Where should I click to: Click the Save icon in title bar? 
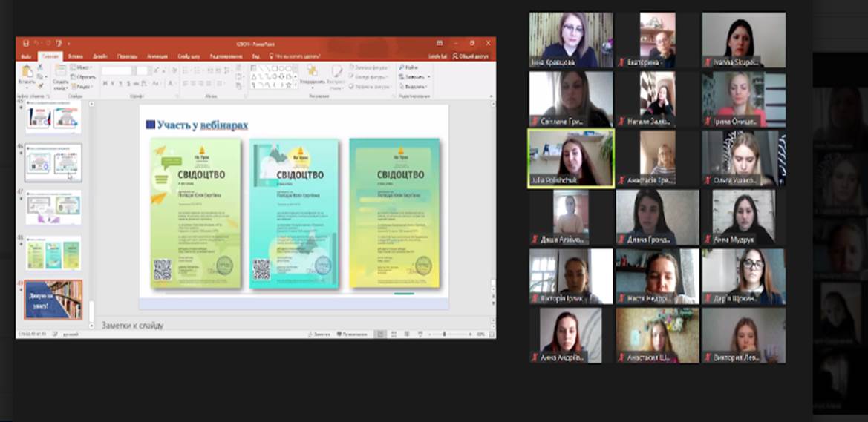(26, 43)
